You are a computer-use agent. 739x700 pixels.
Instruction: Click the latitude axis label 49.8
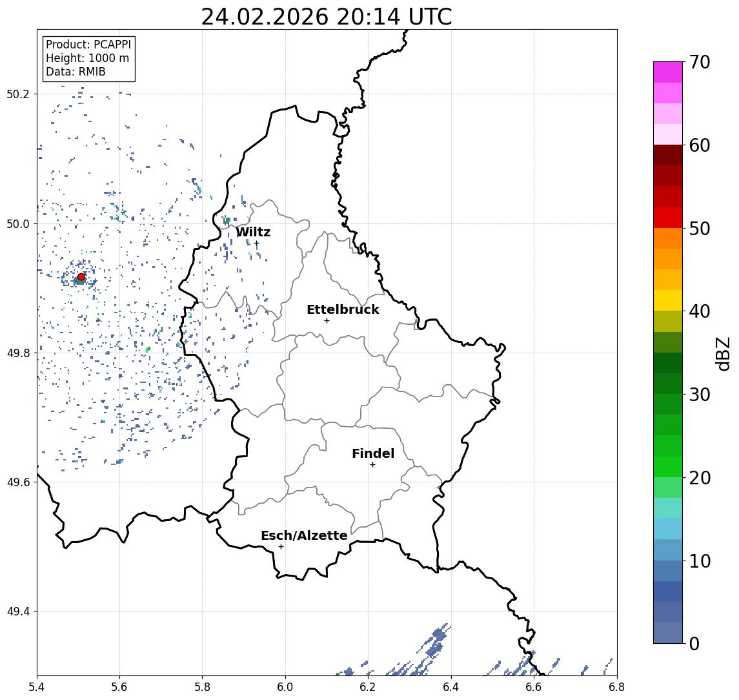pyautogui.click(x=18, y=353)
